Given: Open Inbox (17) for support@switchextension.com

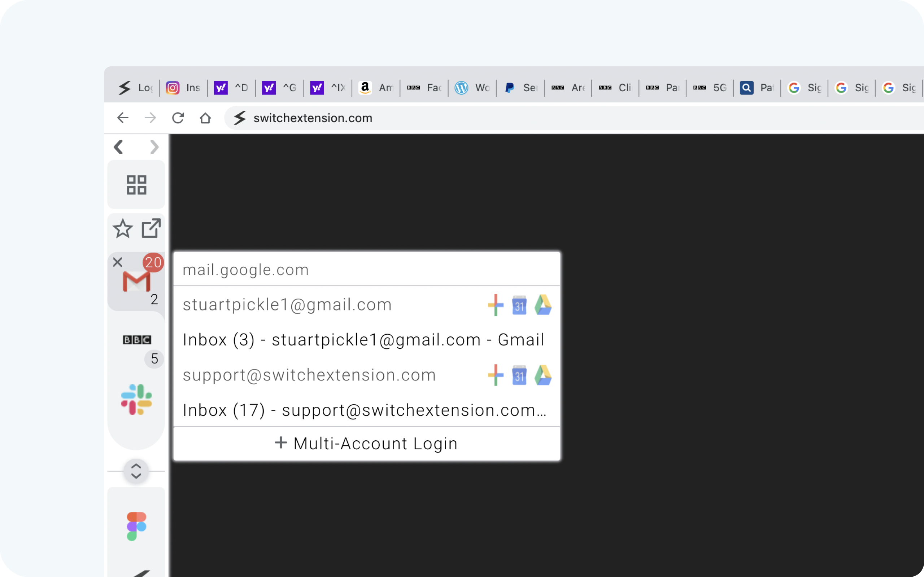Looking at the screenshot, I should click(x=363, y=410).
